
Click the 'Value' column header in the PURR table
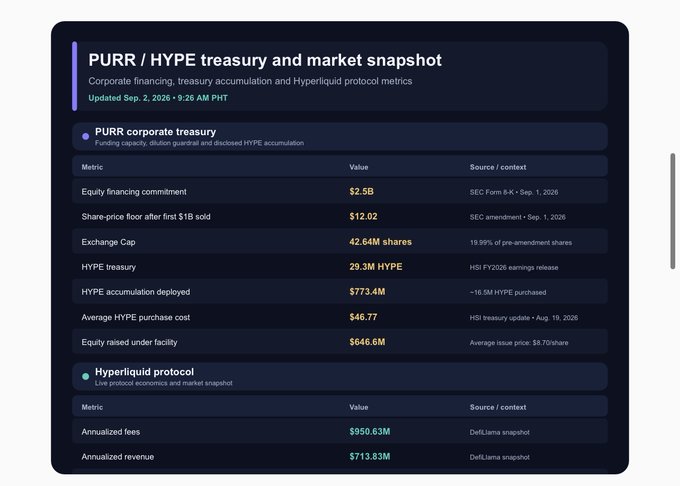tap(359, 167)
